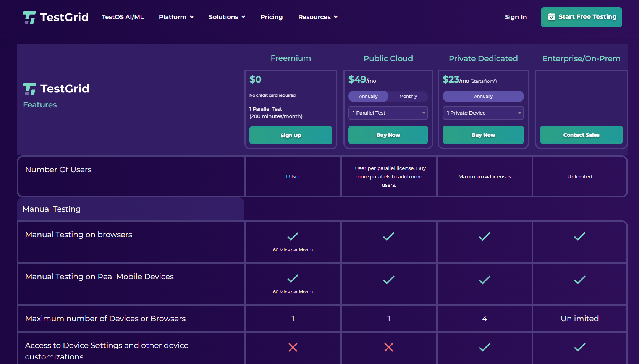Go to the Pricing page

[272, 17]
